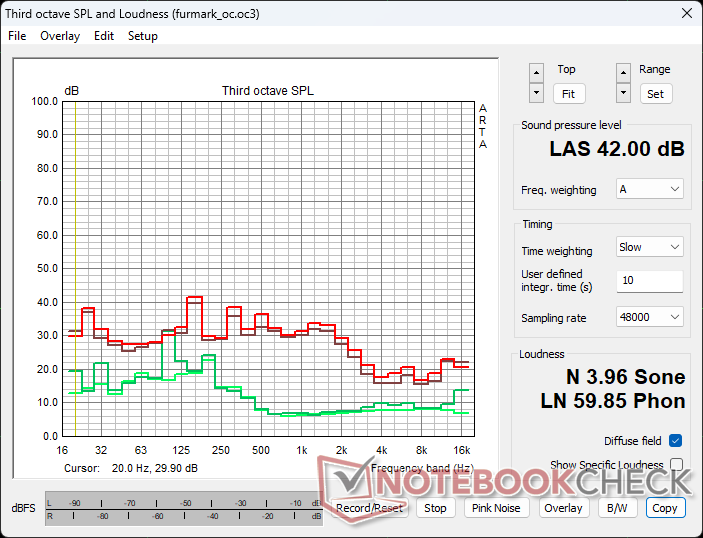Expand the Freq. weighting dropdown
Image resolution: width=703 pixels, height=538 pixels.
click(650, 189)
